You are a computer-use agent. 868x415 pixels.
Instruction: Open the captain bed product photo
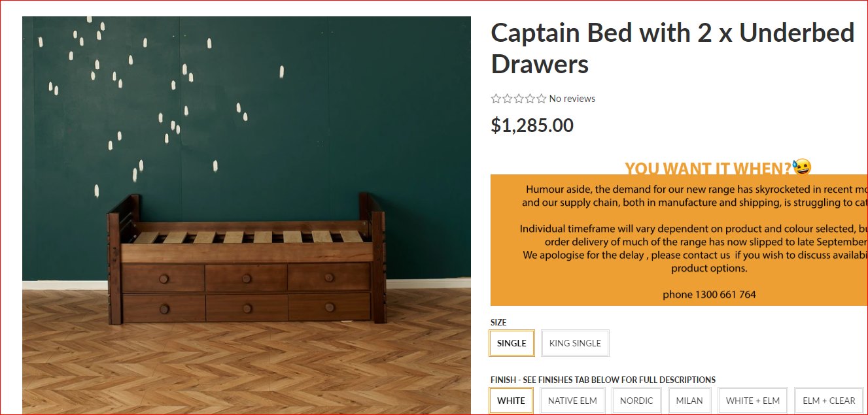(247, 216)
